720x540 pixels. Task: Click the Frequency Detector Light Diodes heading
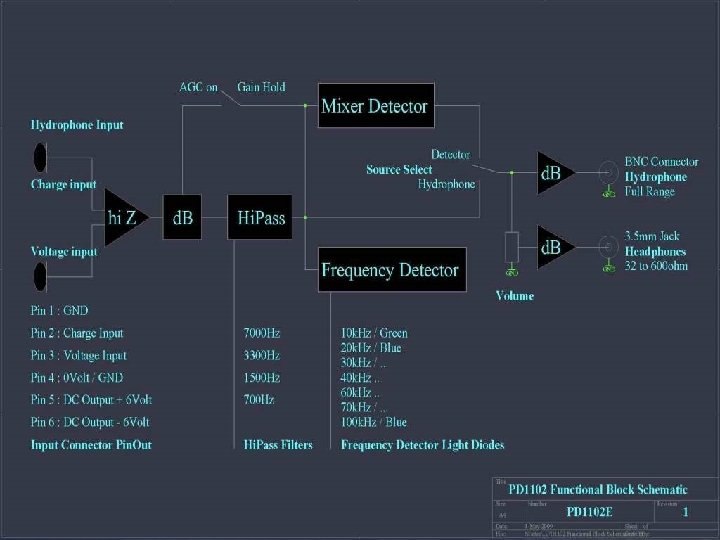[x=422, y=444]
